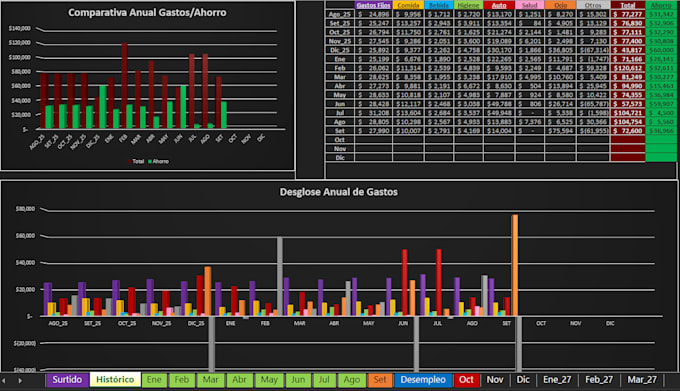
Task: Select the Mar_27 sheet tab
Action: (x=642, y=380)
